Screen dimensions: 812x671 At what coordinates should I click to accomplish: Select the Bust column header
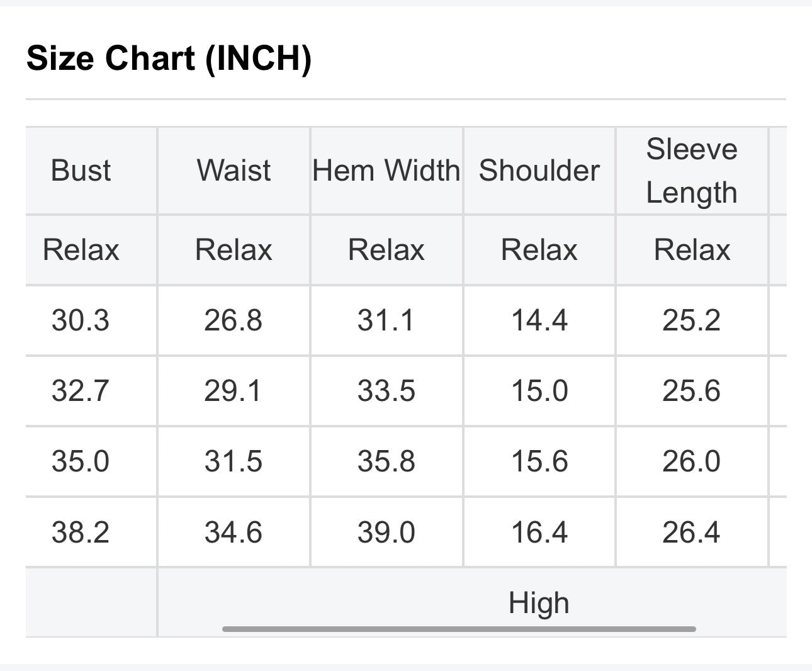(x=81, y=171)
